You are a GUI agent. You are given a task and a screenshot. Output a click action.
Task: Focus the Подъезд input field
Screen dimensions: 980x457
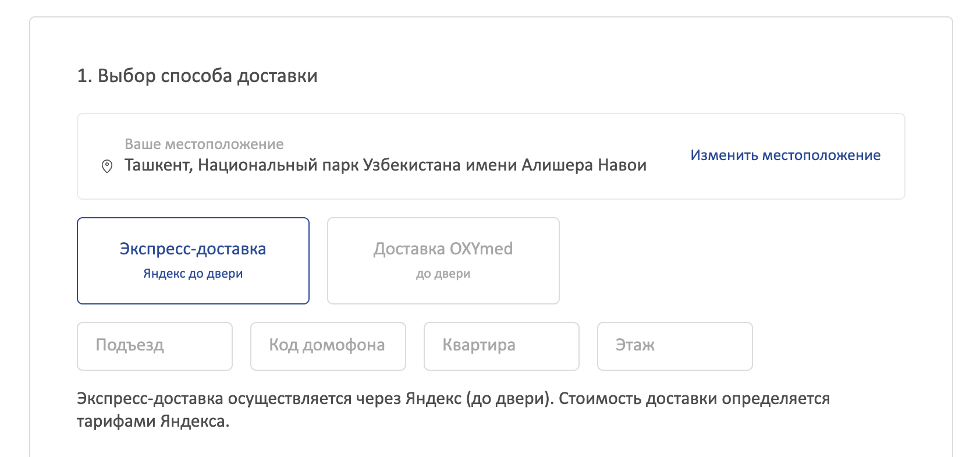point(155,346)
